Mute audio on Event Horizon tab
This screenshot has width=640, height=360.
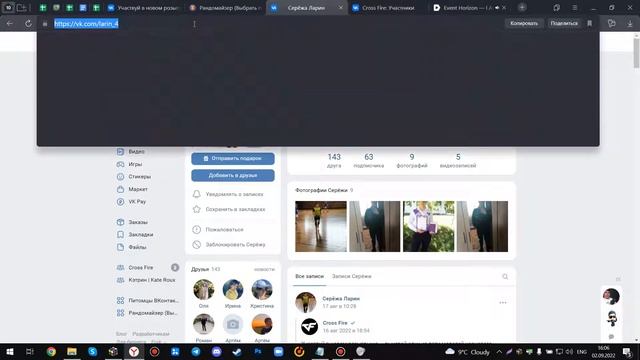pos(497,8)
